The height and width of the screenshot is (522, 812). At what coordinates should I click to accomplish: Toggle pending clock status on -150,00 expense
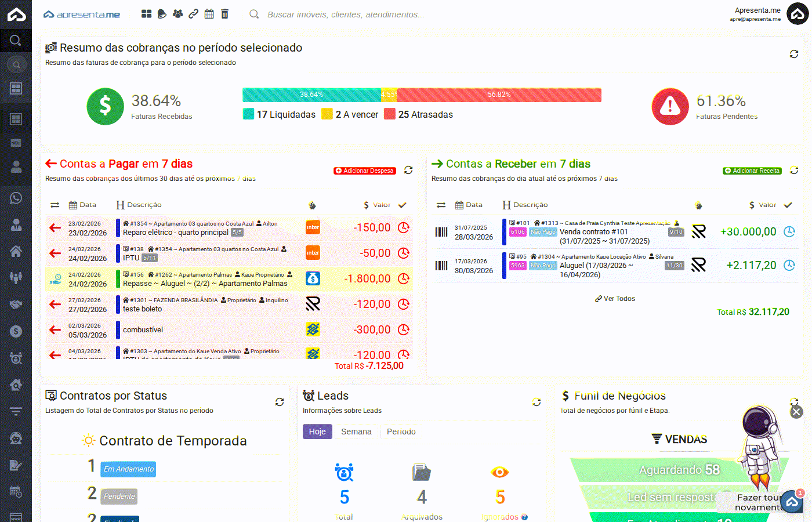(x=404, y=228)
